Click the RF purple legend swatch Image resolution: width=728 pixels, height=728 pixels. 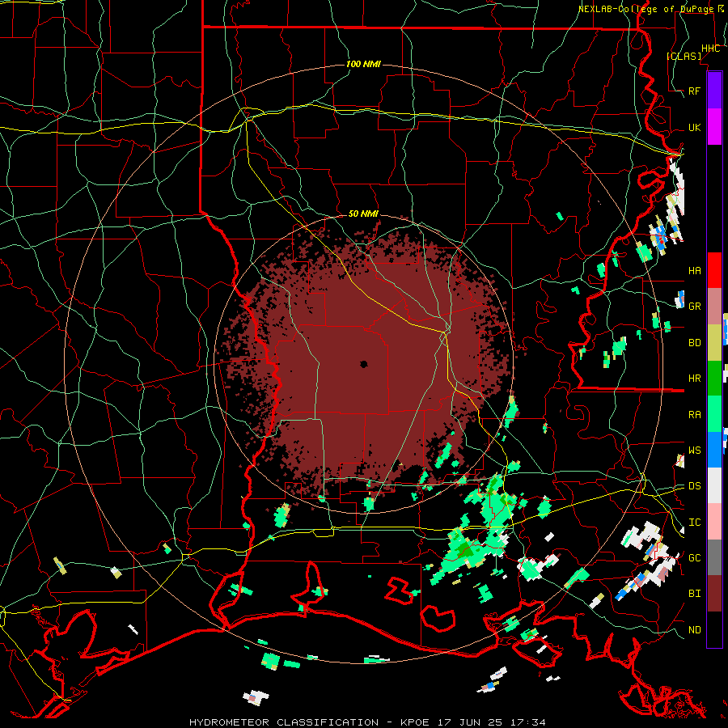click(x=714, y=91)
